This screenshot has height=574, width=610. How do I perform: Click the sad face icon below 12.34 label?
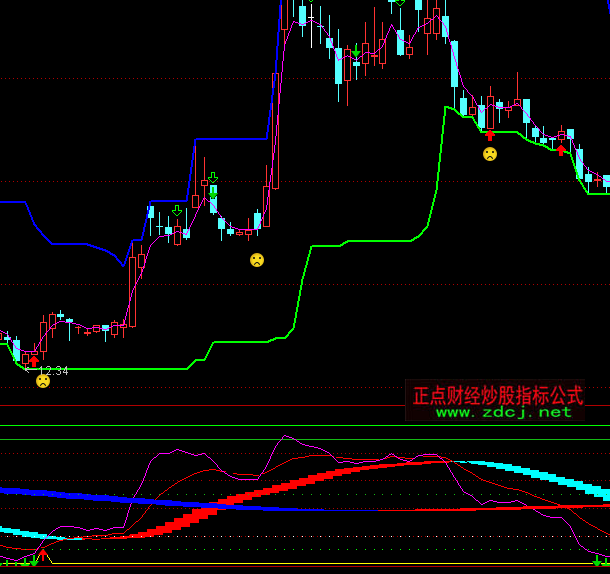43,381
